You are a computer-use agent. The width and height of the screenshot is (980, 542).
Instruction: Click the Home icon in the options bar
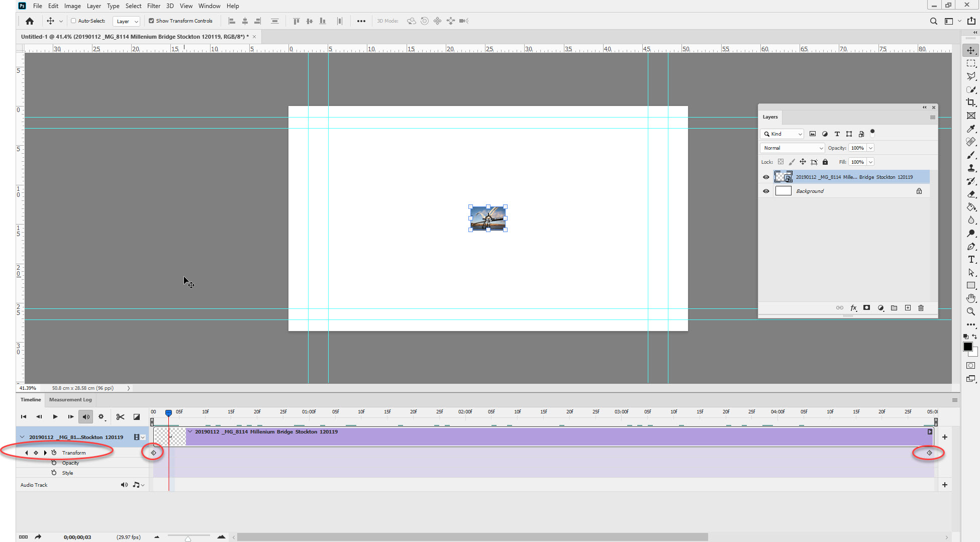(30, 21)
